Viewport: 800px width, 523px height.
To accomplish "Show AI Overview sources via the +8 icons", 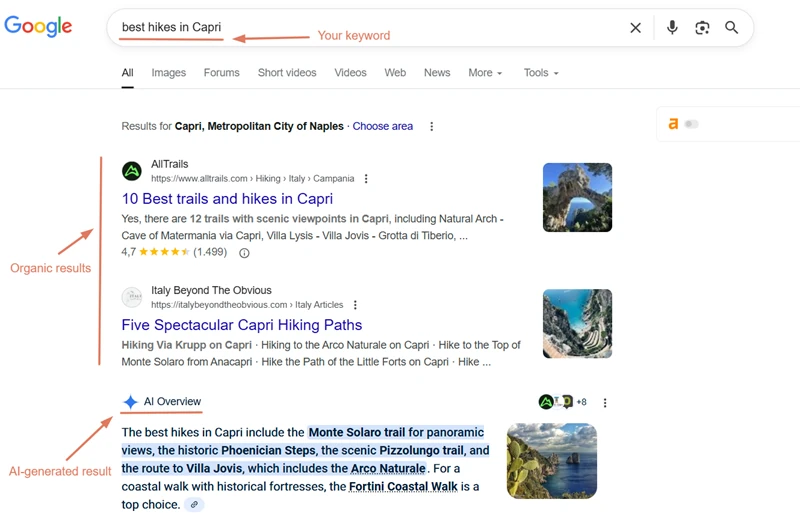I will pyautogui.click(x=563, y=402).
